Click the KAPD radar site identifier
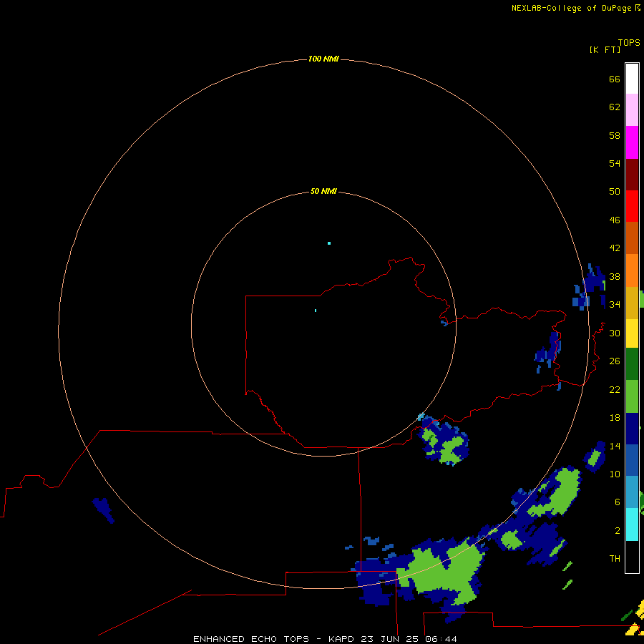 coord(341,639)
